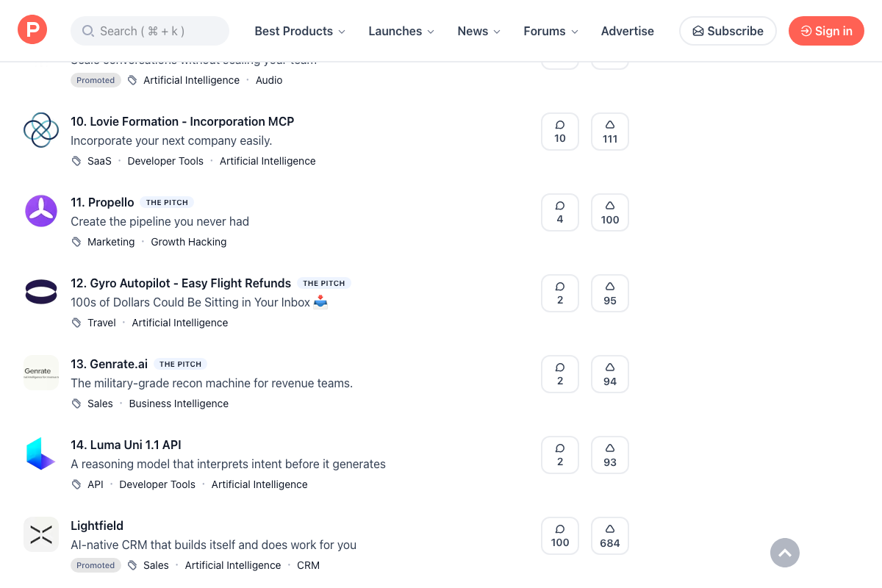Select the SaaS tag under Lovie Formation
The image size is (882, 588).
coord(99,161)
